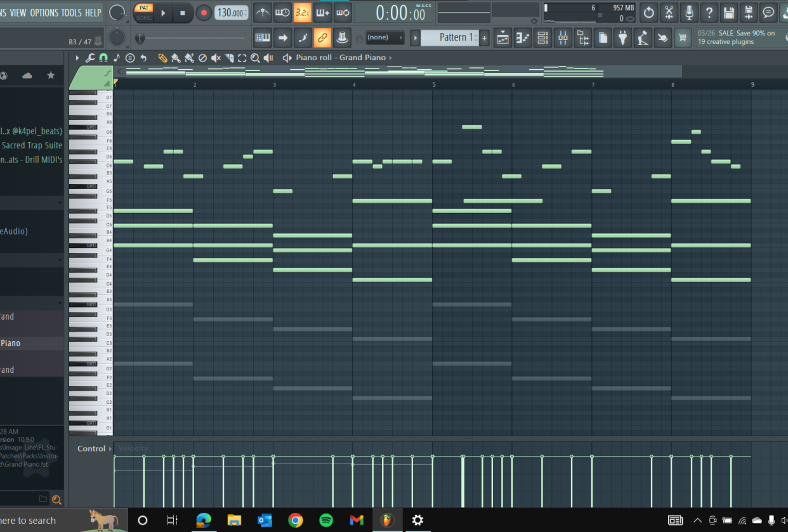Viewport: 788px width, 532px height.
Task: Select the Mute tool in the piano roll toolbar
Action: 216,58
